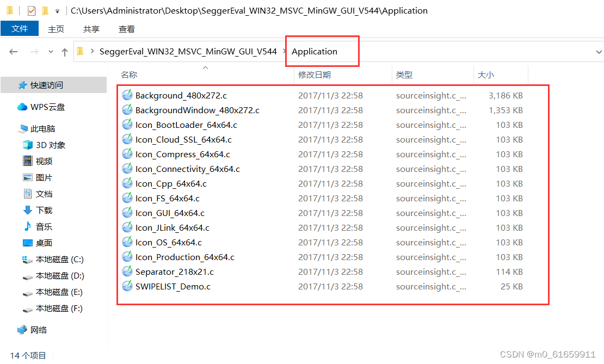
Task: Click the 视频 film icon
Action: (28, 161)
